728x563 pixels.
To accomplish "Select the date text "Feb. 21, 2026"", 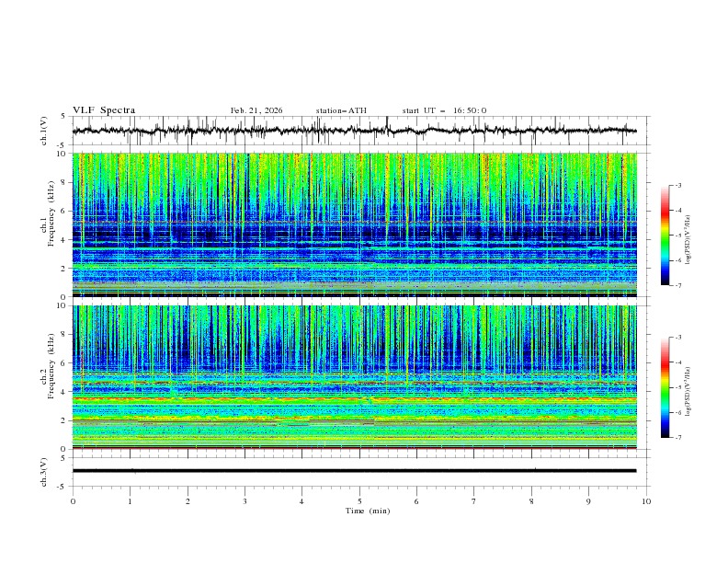I will tap(256, 110).
